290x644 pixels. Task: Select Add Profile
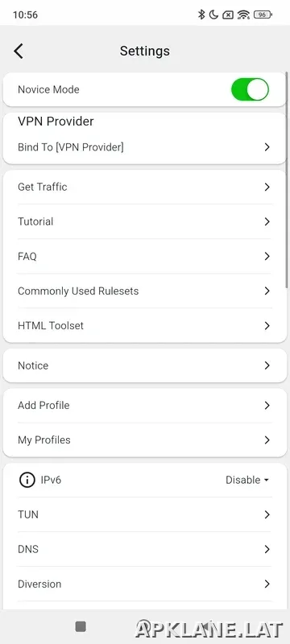[x=144, y=406]
